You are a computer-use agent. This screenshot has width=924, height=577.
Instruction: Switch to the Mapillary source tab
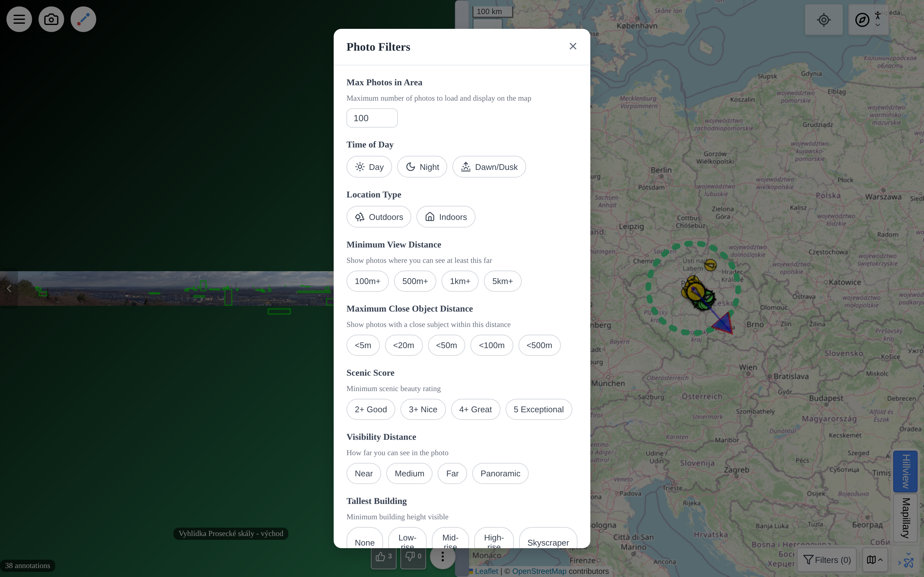tap(905, 518)
